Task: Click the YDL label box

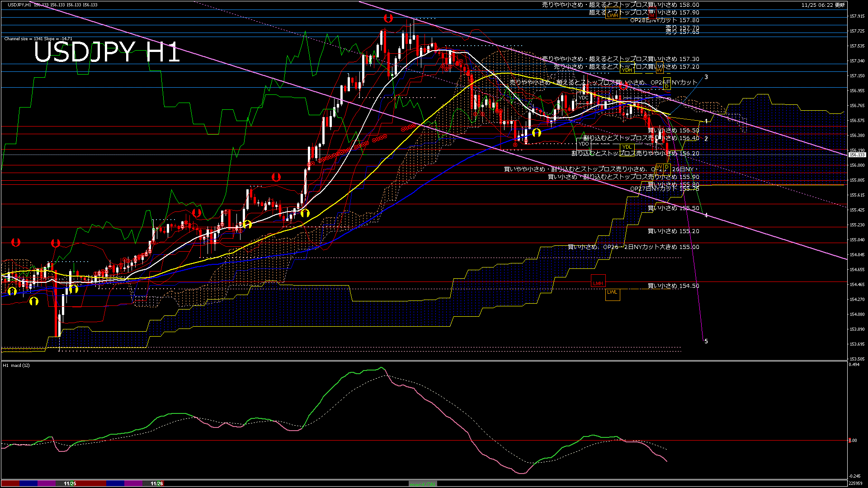Action: click(x=627, y=147)
